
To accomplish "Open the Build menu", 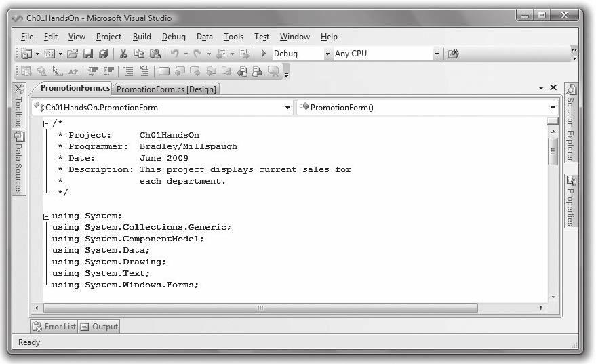I will coord(142,37).
